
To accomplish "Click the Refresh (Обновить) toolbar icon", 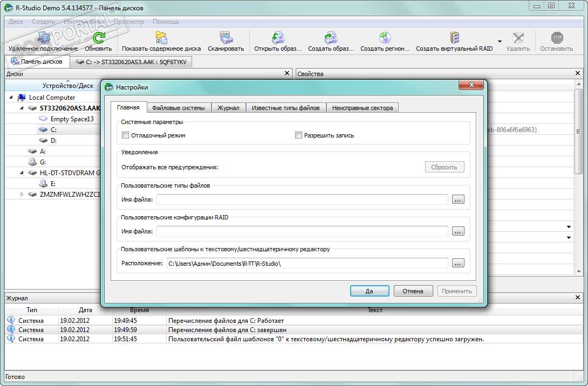I will (x=99, y=38).
